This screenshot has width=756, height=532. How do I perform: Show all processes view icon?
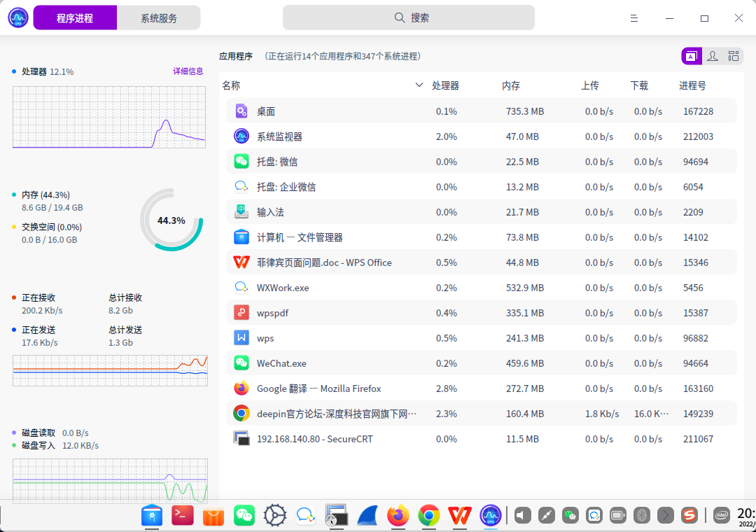[x=734, y=57]
